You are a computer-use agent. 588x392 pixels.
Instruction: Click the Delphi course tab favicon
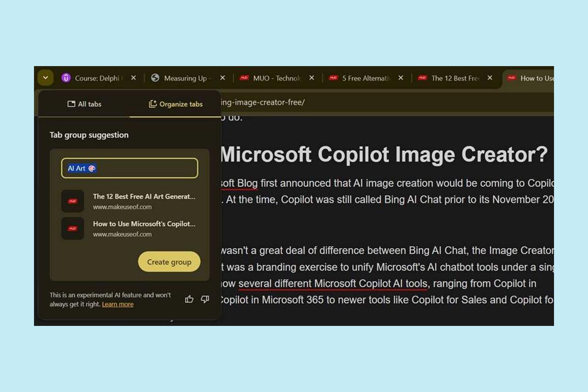click(x=66, y=78)
